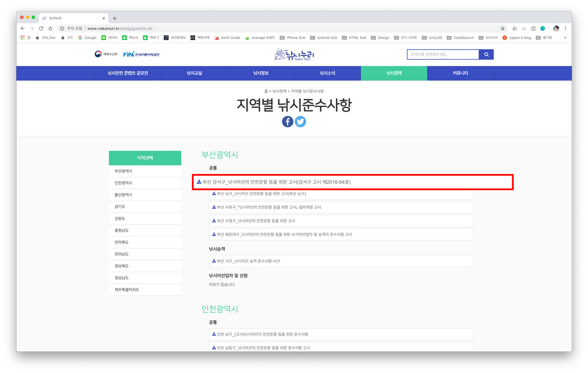Open a new browser tab
This screenshot has width=588, height=373.
tap(115, 18)
